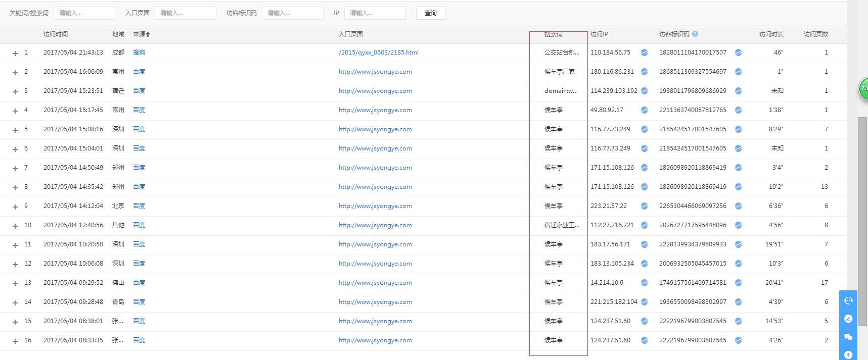Open trend chart for visitor ID 1868511369327554697
The height and width of the screenshot is (360, 868).
[x=738, y=72]
